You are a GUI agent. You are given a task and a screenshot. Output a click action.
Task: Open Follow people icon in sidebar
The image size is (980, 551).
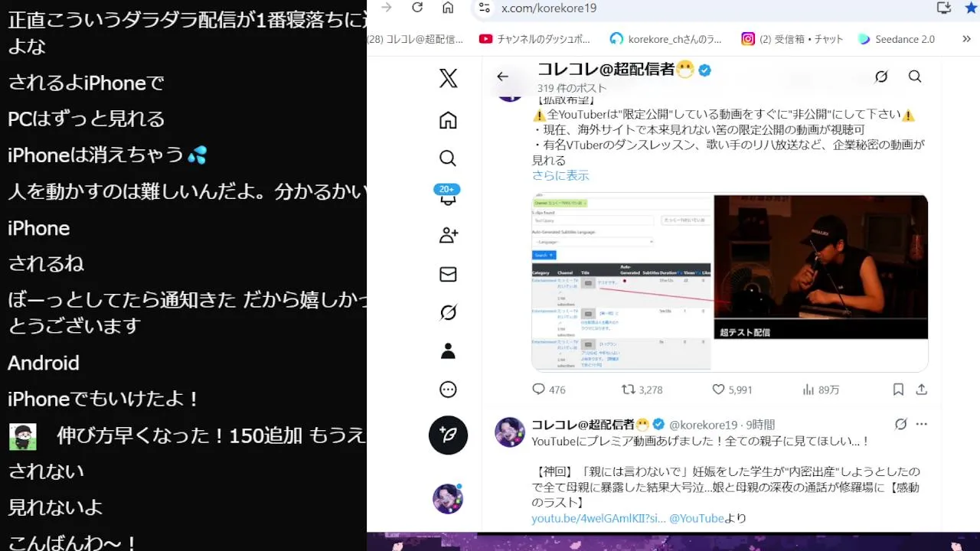pos(449,236)
